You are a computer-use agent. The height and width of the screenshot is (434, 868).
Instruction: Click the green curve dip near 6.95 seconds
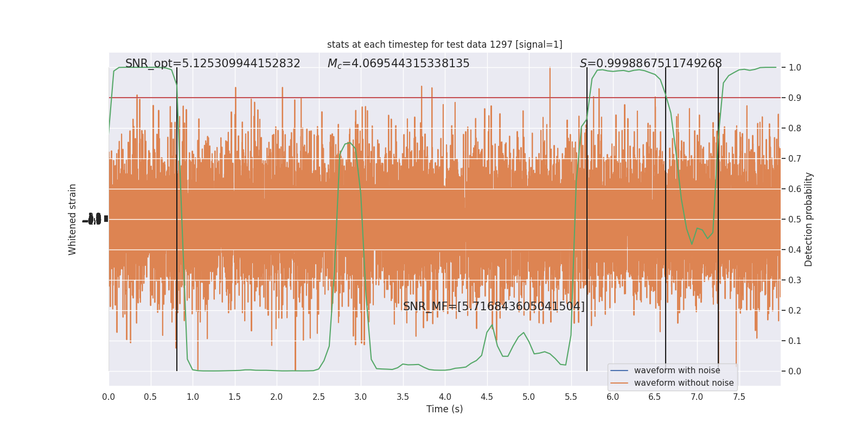(x=692, y=244)
